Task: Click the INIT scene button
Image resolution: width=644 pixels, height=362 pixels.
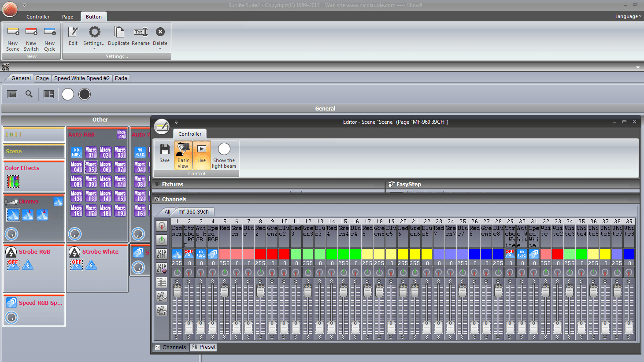Action: pyautogui.click(x=34, y=134)
